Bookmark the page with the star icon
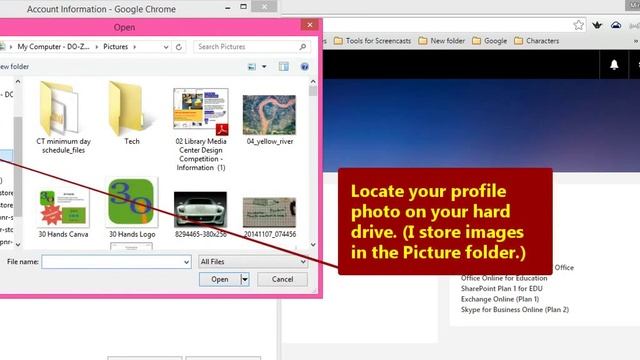Screen dimensions: 640x360 (578, 25)
